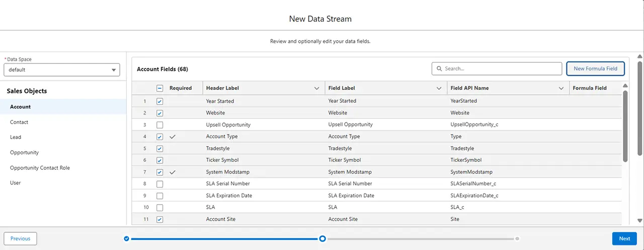This screenshot has width=644, height=250.
Task: Expand the Header Label column menu chevron
Action: [316, 88]
